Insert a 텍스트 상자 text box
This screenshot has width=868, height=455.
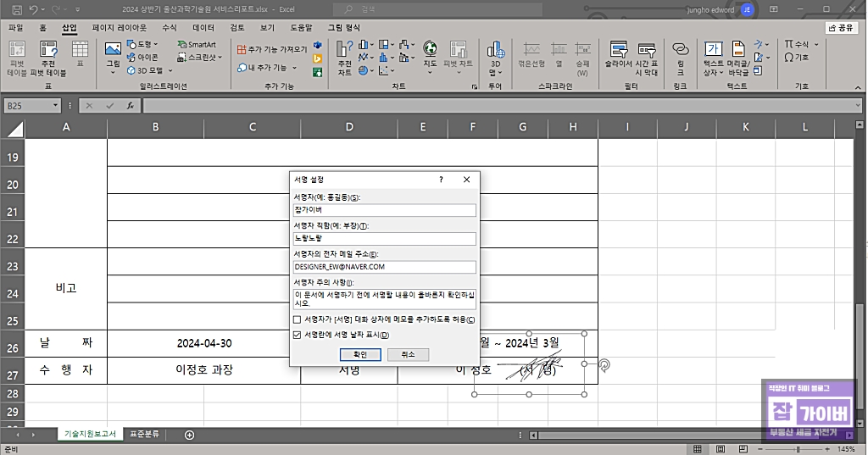[714, 58]
